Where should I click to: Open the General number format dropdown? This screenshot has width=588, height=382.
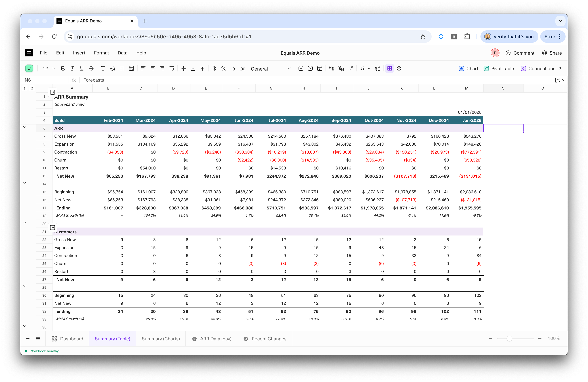[x=288, y=69]
